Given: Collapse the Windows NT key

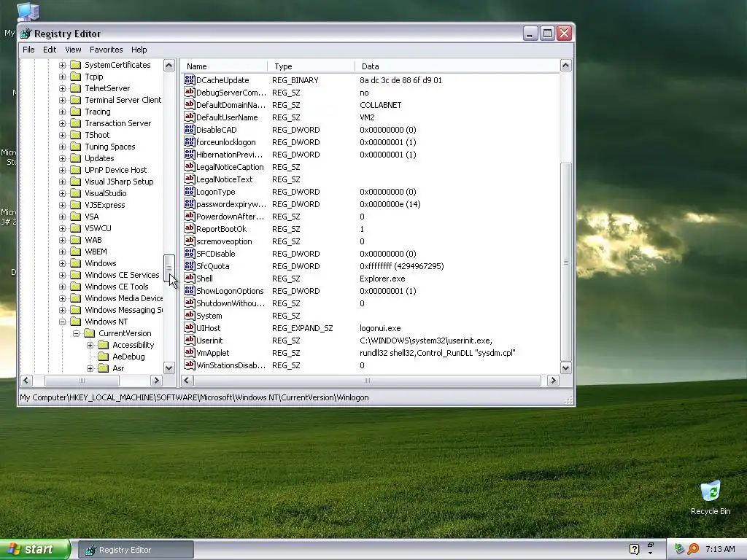Looking at the screenshot, I should click(63, 322).
